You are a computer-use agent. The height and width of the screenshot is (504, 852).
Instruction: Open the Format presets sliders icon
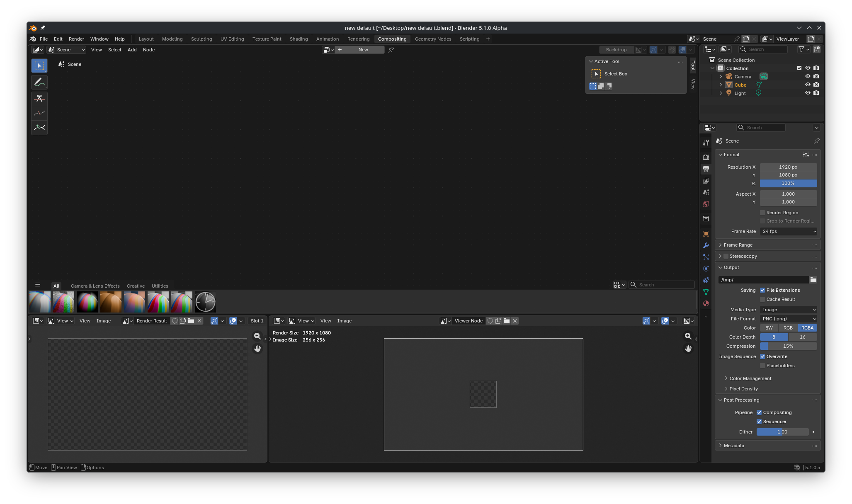tap(806, 155)
